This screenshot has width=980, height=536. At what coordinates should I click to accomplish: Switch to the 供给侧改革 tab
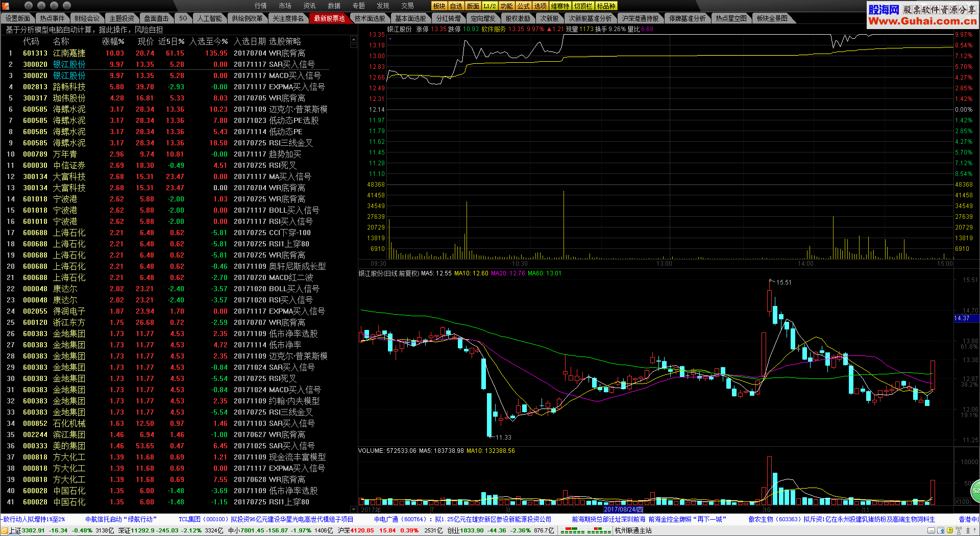tap(248, 18)
